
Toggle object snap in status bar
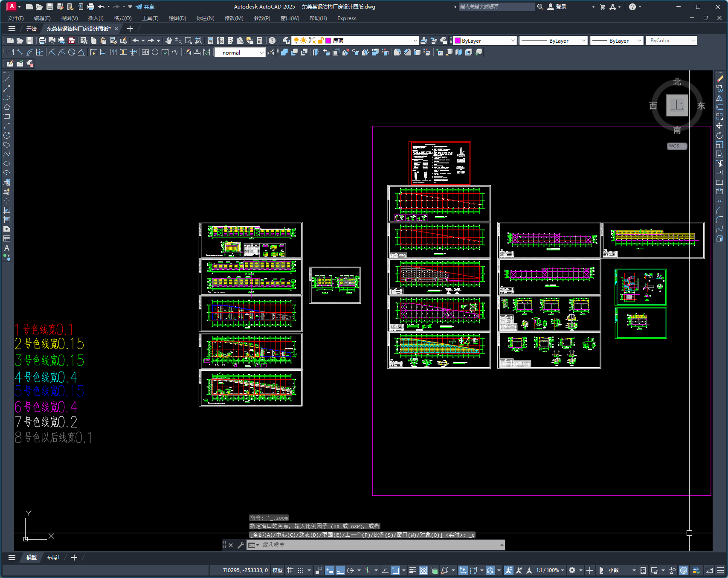[x=396, y=570]
